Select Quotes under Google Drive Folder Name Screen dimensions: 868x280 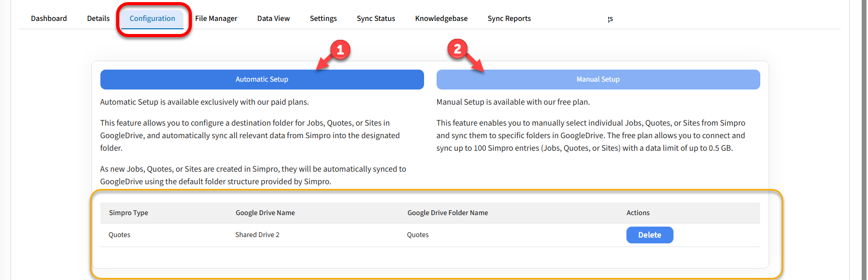point(418,235)
